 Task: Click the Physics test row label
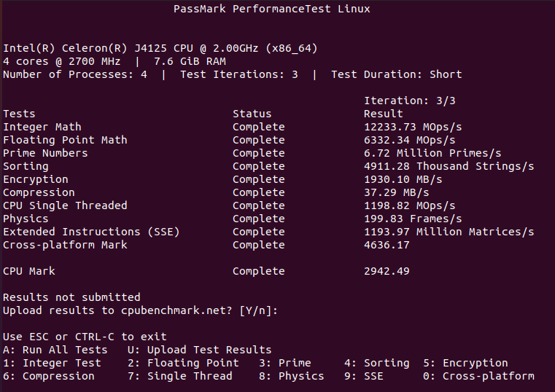26,219
